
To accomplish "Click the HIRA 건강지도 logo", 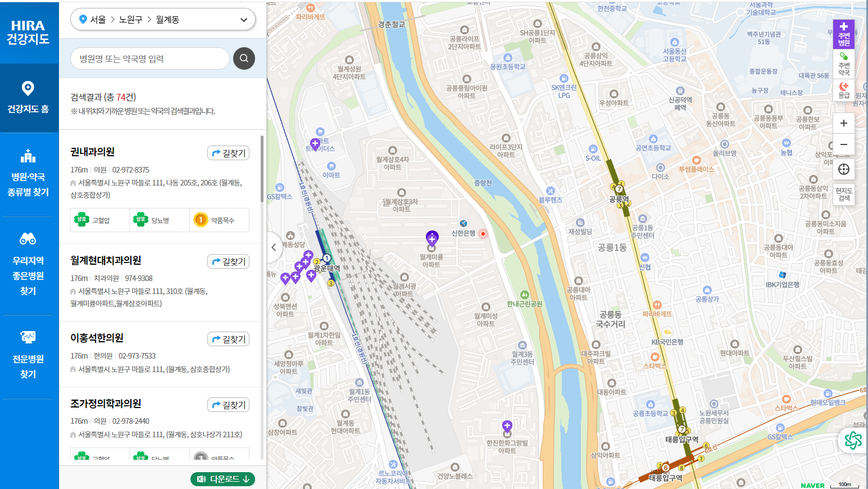I will [x=28, y=32].
